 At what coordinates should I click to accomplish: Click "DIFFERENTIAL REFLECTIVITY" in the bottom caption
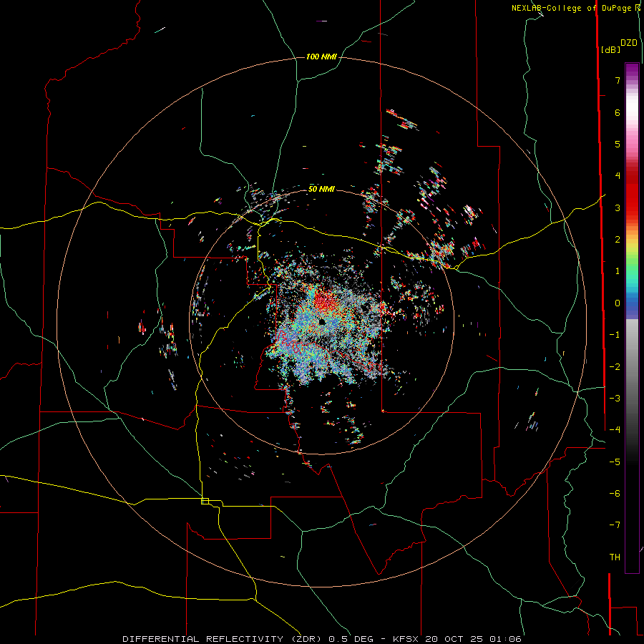(x=203, y=639)
